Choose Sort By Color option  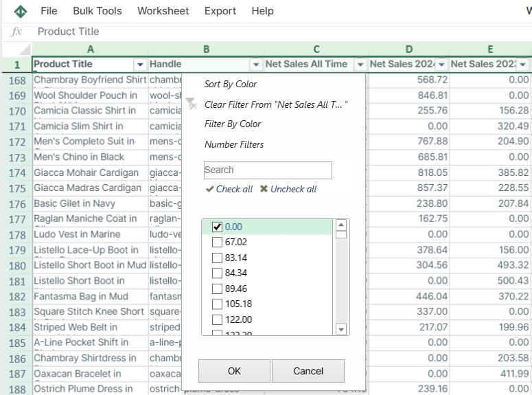(x=231, y=84)
